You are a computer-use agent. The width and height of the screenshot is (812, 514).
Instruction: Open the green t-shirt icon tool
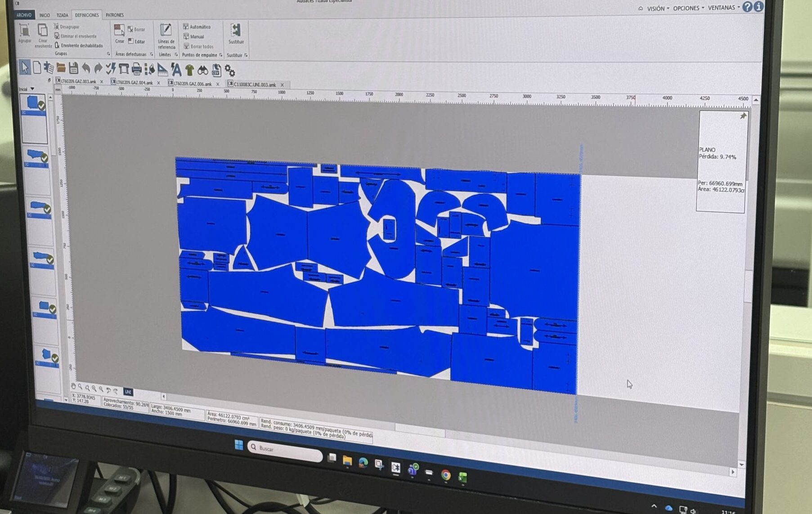[x=189, y=70]
